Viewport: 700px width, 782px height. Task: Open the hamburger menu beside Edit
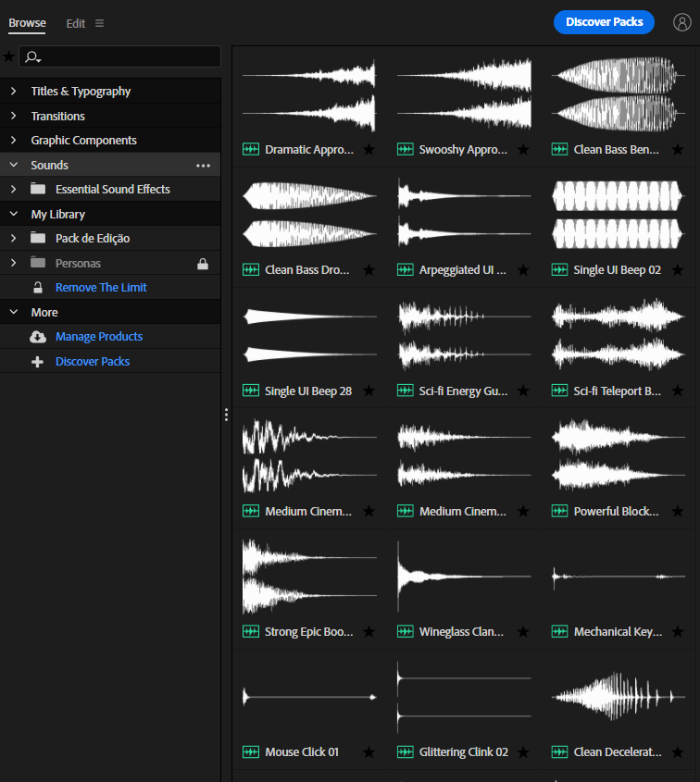[99, 23]
